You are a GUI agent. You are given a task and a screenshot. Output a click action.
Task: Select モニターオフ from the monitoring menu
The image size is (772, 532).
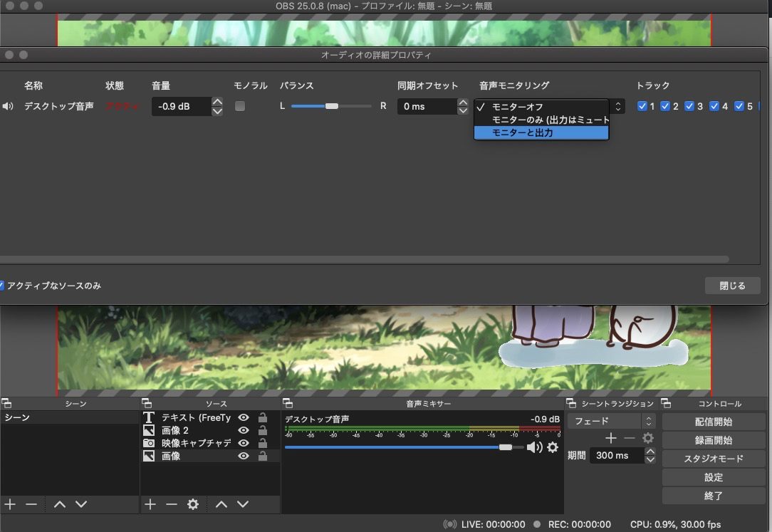[x=541, y=107]
